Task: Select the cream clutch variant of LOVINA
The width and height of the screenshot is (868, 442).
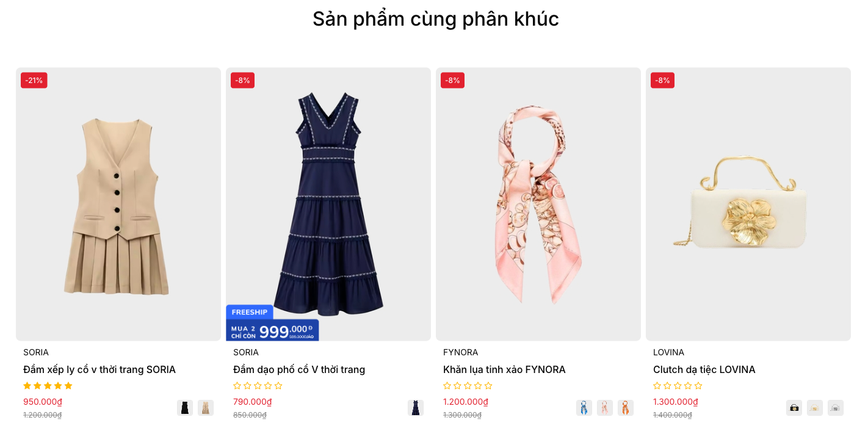Action: click(x=815, y=408)
